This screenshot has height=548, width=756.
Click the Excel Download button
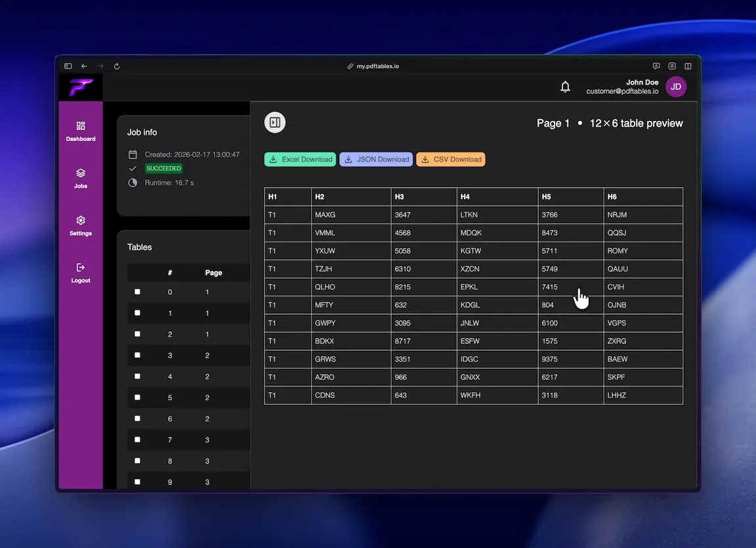tap(300, 159)
